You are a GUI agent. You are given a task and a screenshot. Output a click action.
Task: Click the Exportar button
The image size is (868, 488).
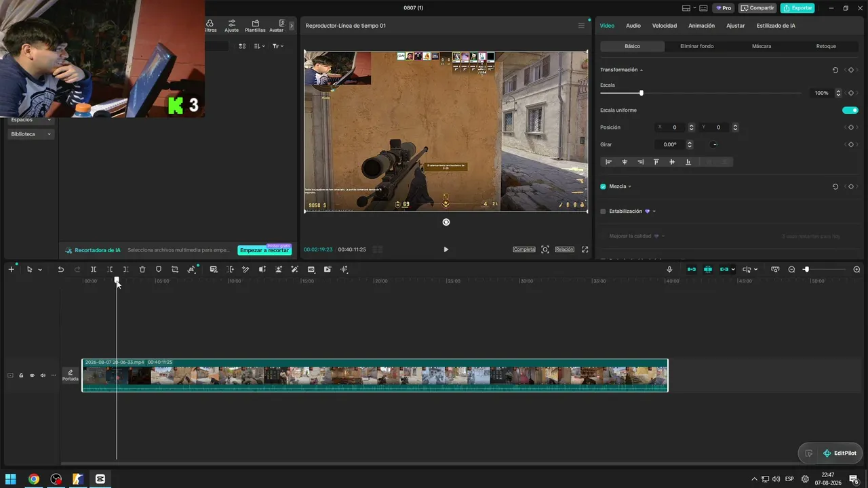(797, 8)
